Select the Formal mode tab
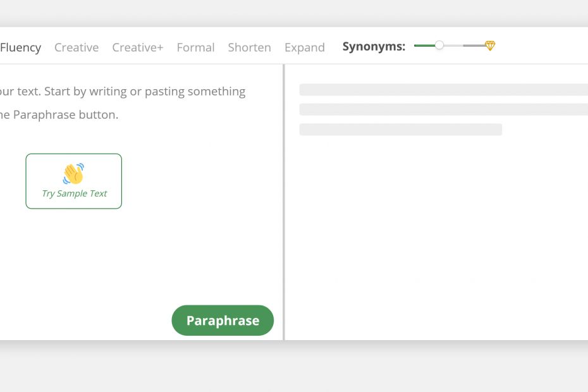The height and width of the screenshot is (392, 588). coord(196,47)
